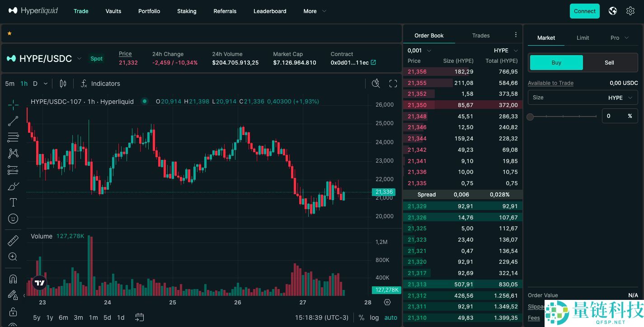This screenshot has width=644, height=327.
Task: Select the 1h timeframe
Action: (x=24, y=84)
